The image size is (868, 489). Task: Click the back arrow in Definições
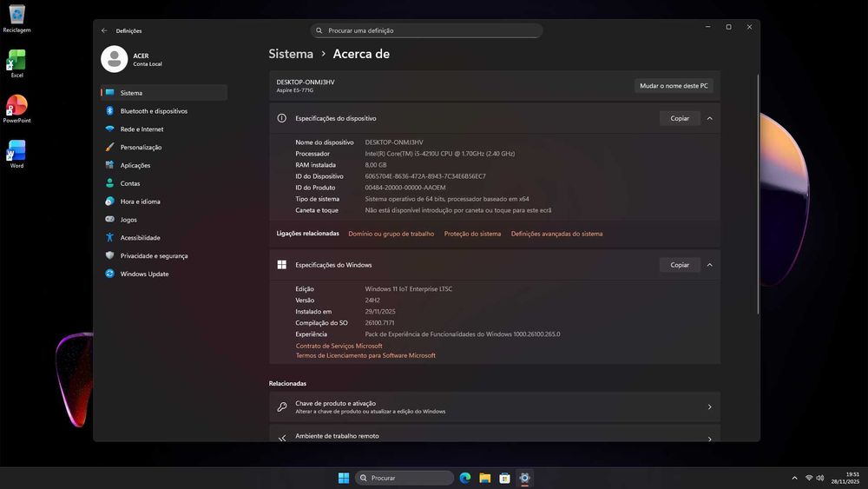point(104,31)
